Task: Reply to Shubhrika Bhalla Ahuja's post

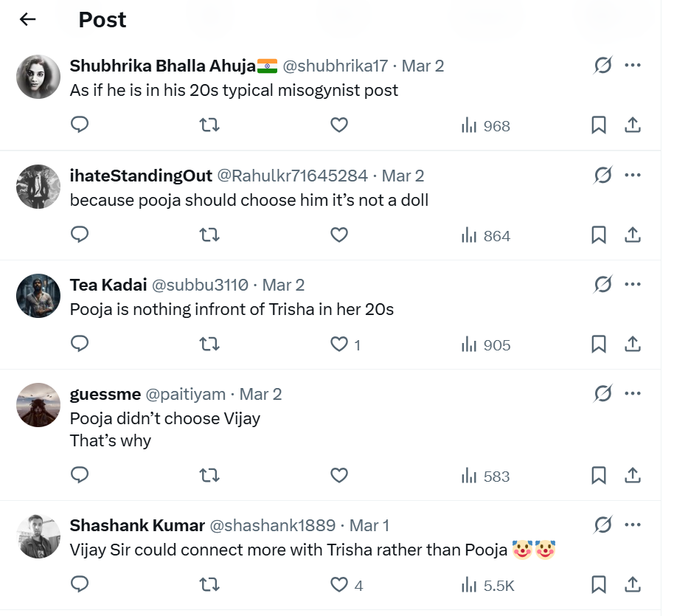Action: [80, 125]
